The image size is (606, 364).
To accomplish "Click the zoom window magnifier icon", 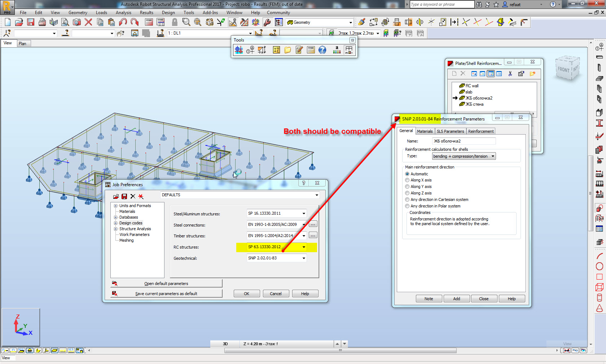I will [x=186, y=22].
